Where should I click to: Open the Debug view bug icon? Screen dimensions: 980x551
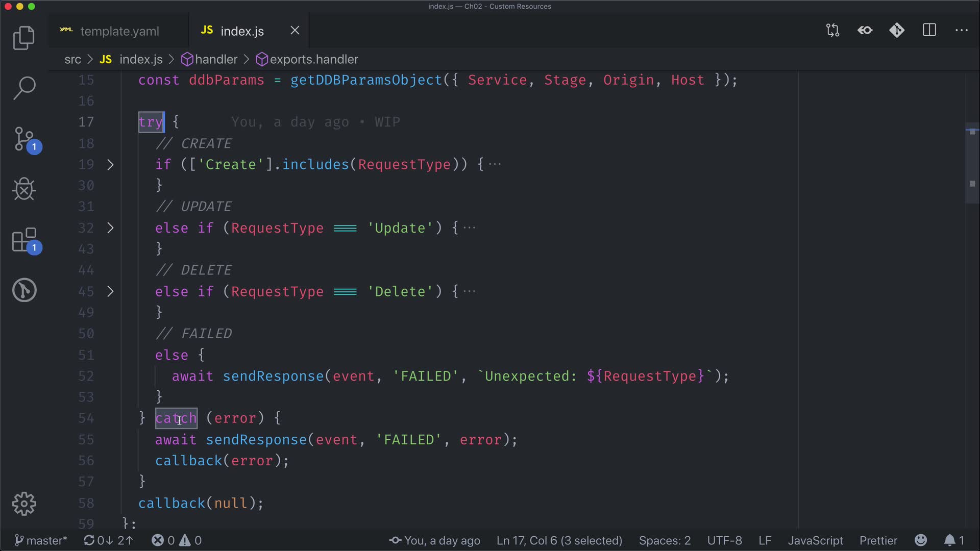tap(23, 189)
